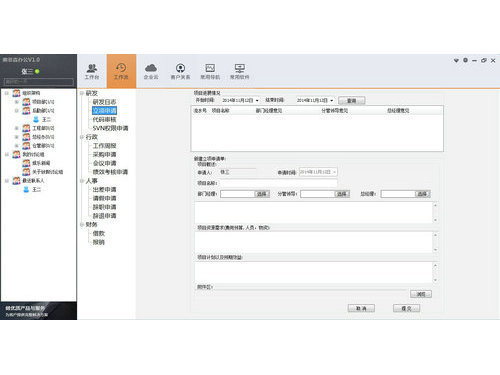500x375 pixels.
Task: Expand the 总经办 department node
Action: click(x=16, y=137)
